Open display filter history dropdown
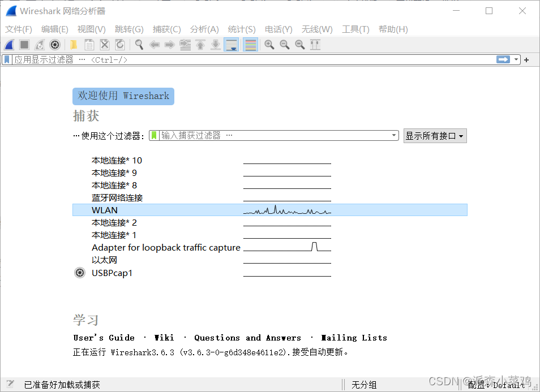The width and height of the screenshot is (540, 392). 516,59
